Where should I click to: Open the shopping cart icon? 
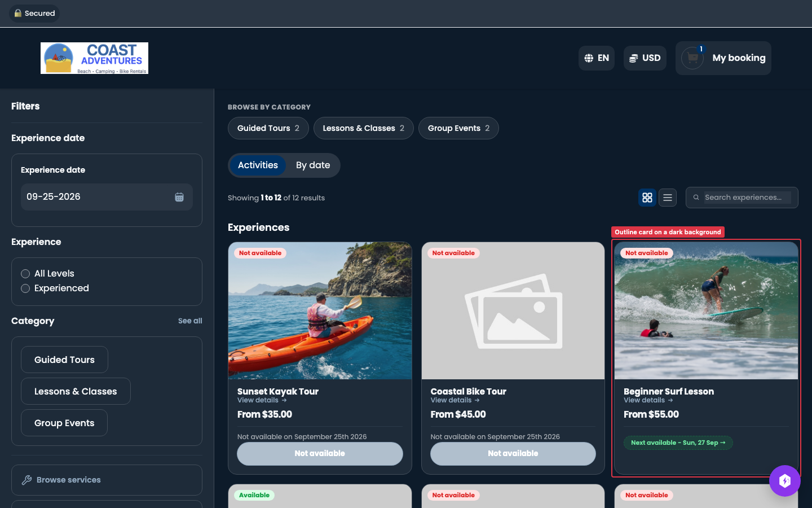[x=692, y=58]
